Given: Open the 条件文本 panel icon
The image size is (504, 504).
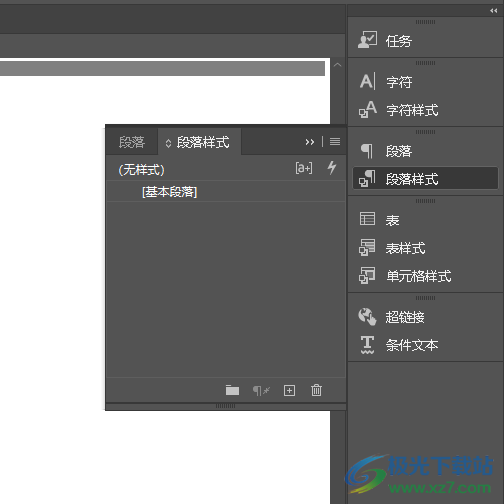Looking at the screenshot, I should click(367, 345).
